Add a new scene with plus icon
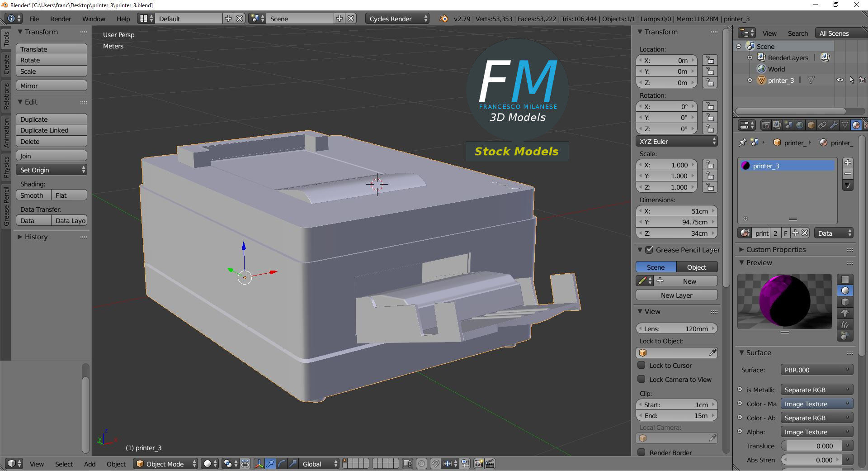This screenshot has height=471, width=868. pos(340,19)
